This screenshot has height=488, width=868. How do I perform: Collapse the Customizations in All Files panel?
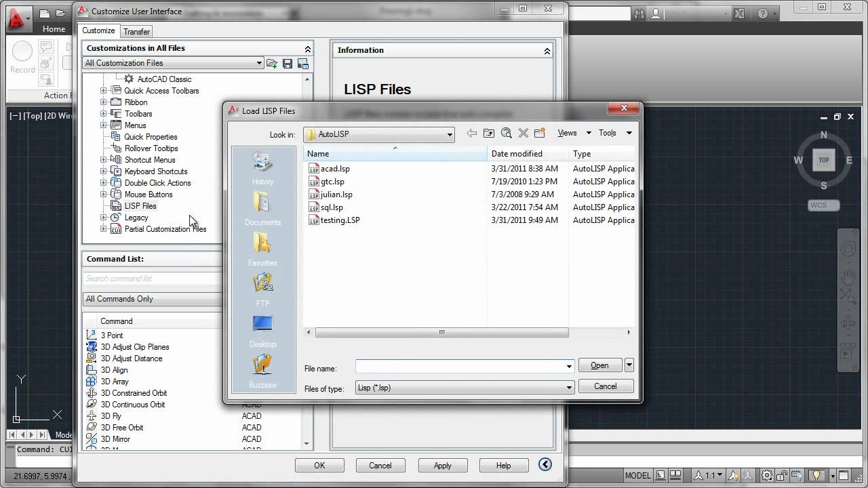point(307,49)
